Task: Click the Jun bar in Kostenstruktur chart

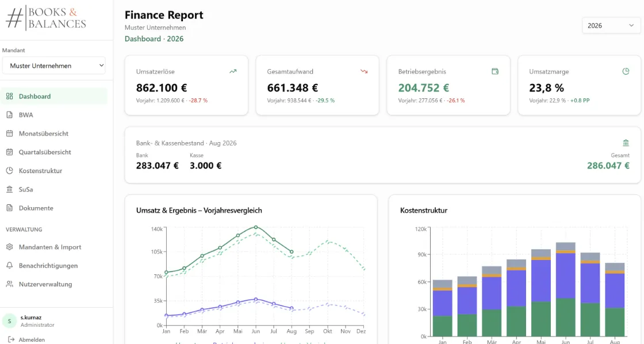Action: pos(566,289)
